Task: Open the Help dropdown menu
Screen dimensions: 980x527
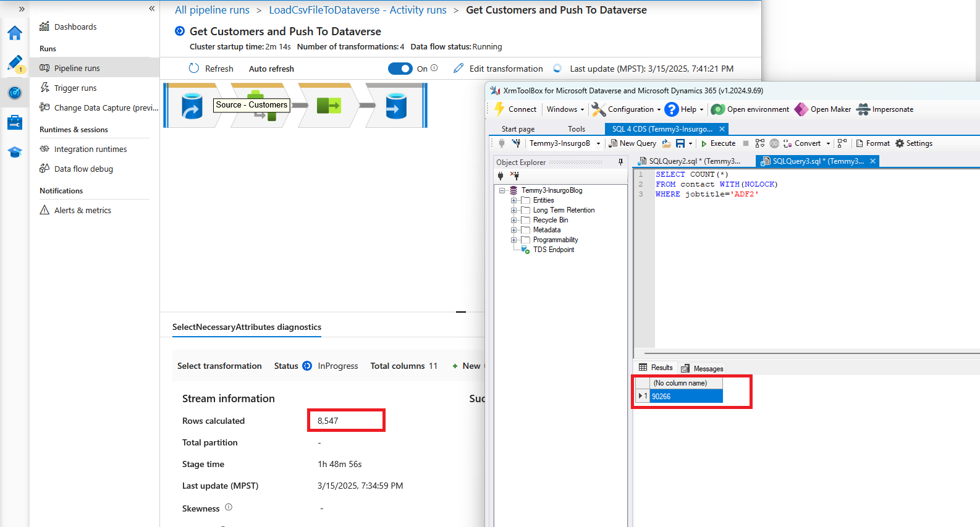Action: coord(684,109)
